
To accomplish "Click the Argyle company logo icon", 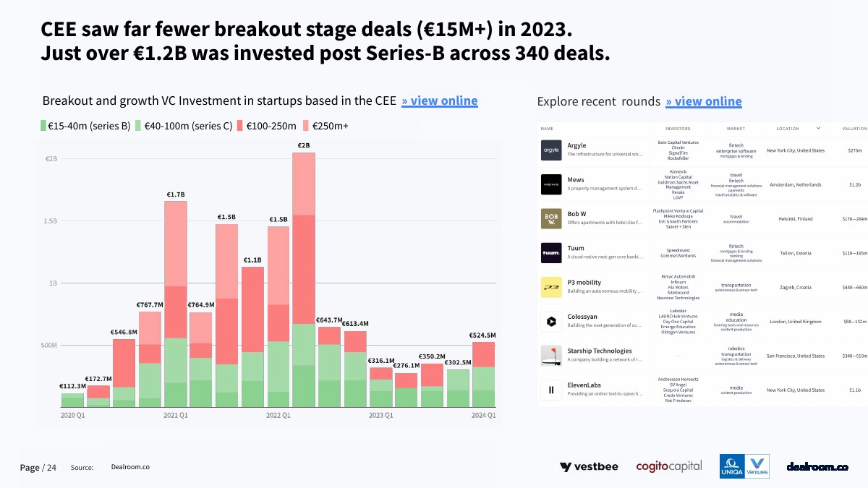I will [551, 150].
